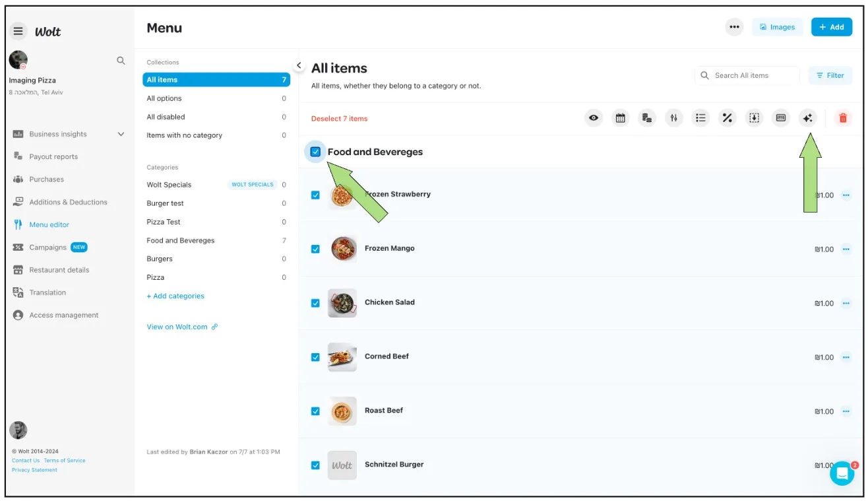Open the Contact Us link
Screen dimensions: 868x501
coord(26,461)
